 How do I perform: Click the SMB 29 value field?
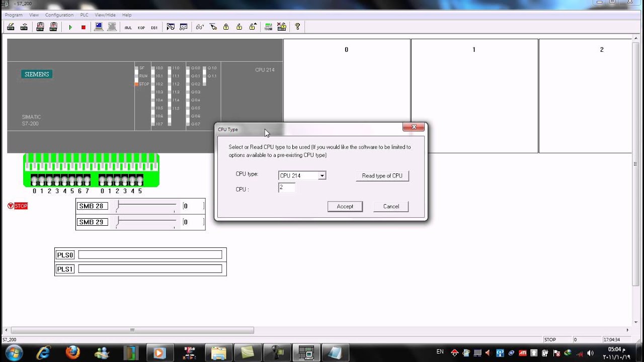click(x=194, y=222)
